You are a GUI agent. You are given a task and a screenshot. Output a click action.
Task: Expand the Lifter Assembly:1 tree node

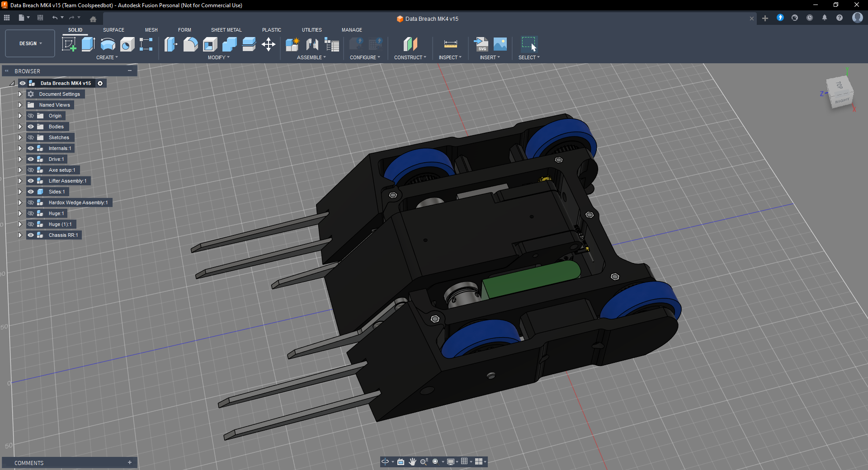pos(20,181)
